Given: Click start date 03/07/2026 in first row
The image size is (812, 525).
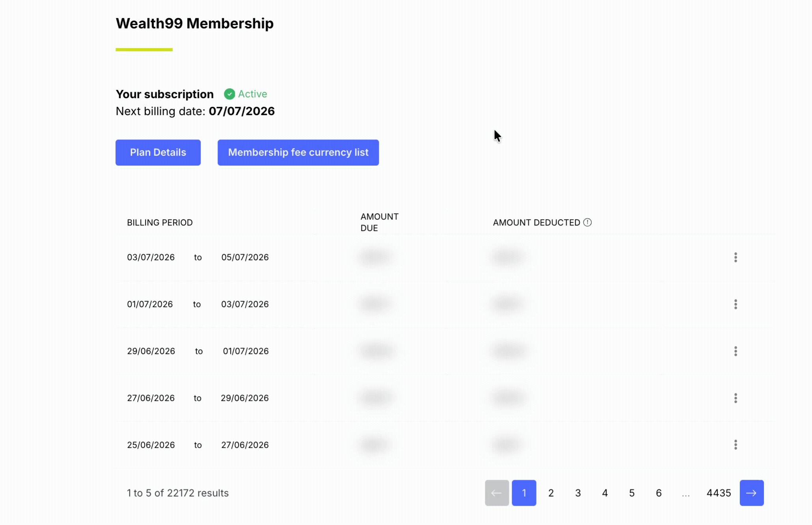Looking at the screenshot, I should pyautogui.click(x=151, y=257).
